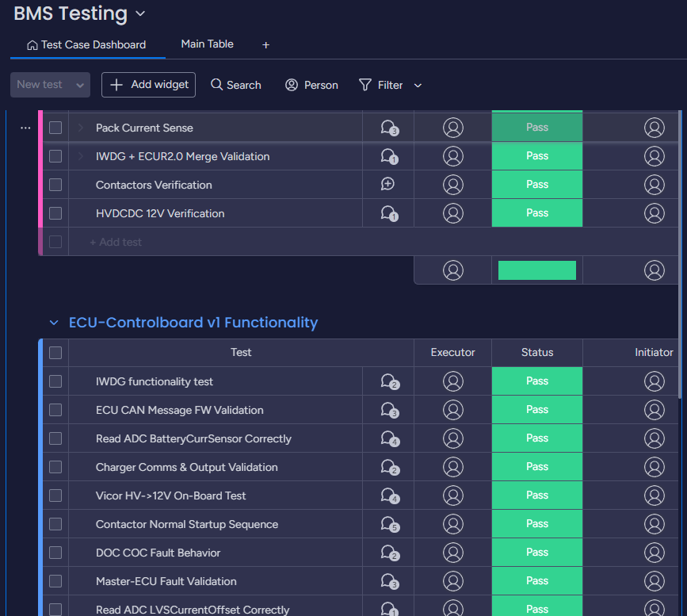The height and width of the screenshot is (616, 687).
Task: Check the Contactors Verification row checkbox
Action: 55,185
